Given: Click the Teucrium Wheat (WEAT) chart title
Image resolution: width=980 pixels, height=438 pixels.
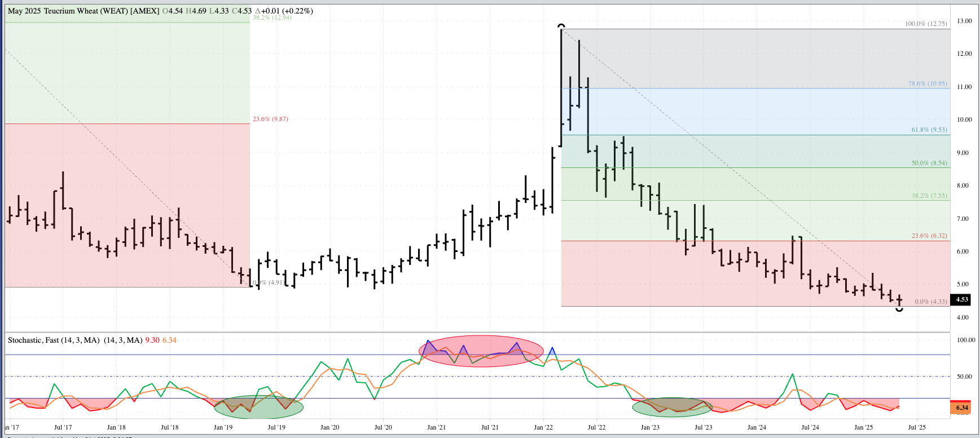Looking at the screenshot, I should pos(84,11).
